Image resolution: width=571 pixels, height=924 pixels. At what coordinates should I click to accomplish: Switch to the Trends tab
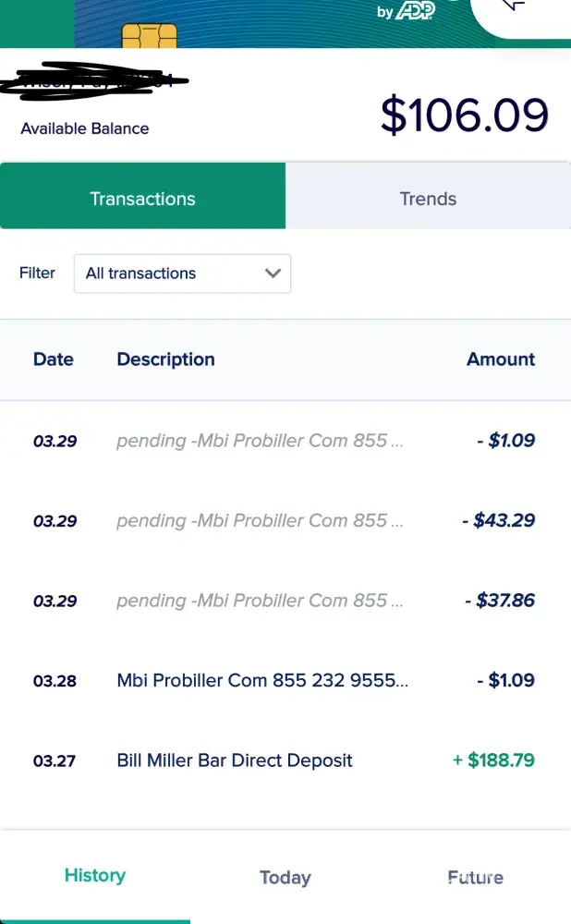[x=428, y=199]
